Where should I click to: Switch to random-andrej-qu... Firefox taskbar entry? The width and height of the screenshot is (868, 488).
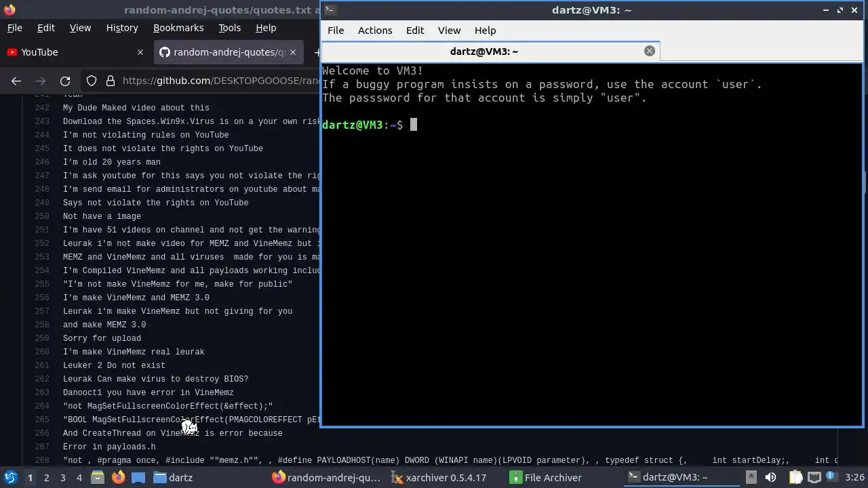point(327,478)
